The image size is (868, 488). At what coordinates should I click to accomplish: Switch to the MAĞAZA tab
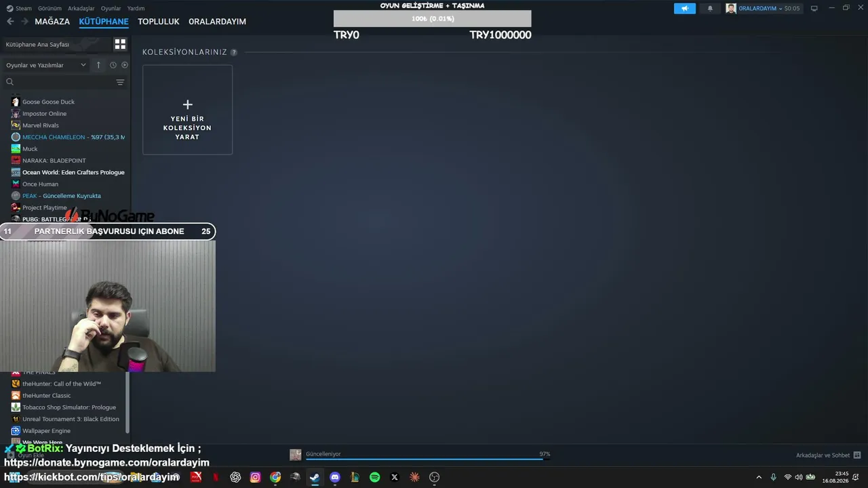tap(52, 22)
